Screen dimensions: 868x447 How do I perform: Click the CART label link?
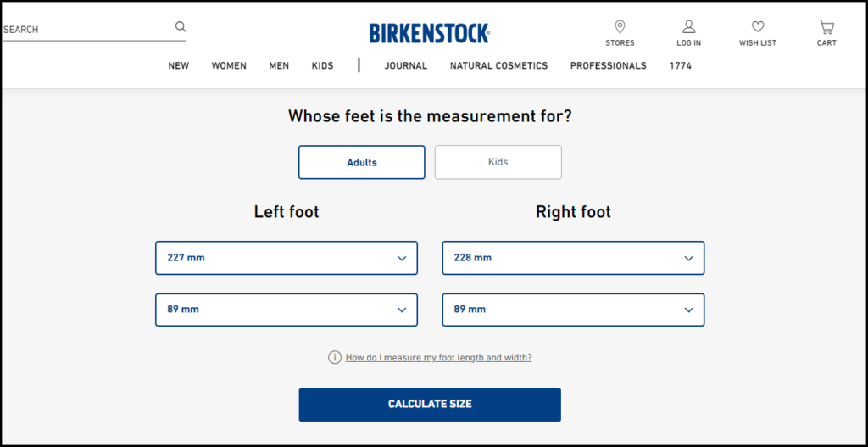[826, 42]
